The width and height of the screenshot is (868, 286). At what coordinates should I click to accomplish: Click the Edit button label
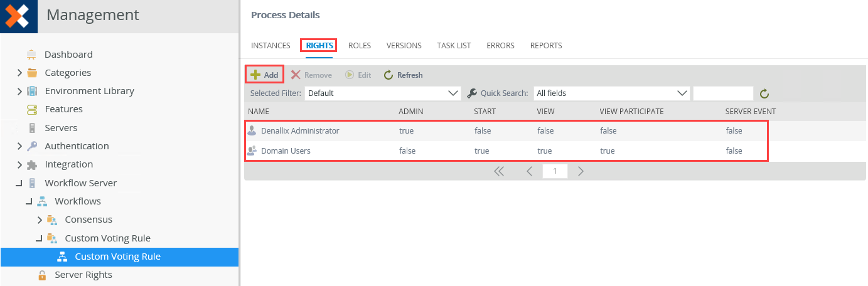point(365,75)
